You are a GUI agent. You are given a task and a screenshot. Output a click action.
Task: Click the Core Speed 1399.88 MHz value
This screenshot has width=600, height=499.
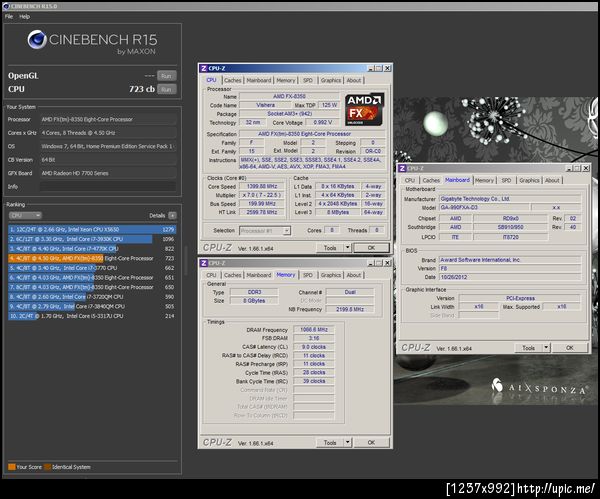tap(262, 186)
